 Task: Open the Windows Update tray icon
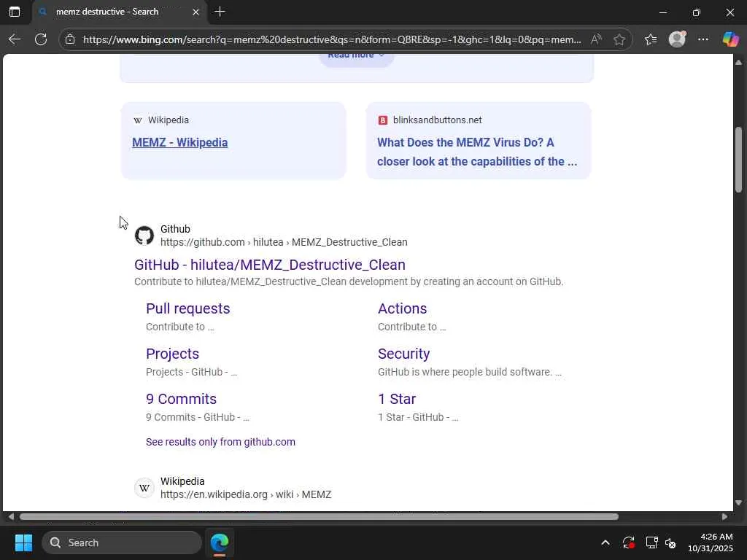628,542
